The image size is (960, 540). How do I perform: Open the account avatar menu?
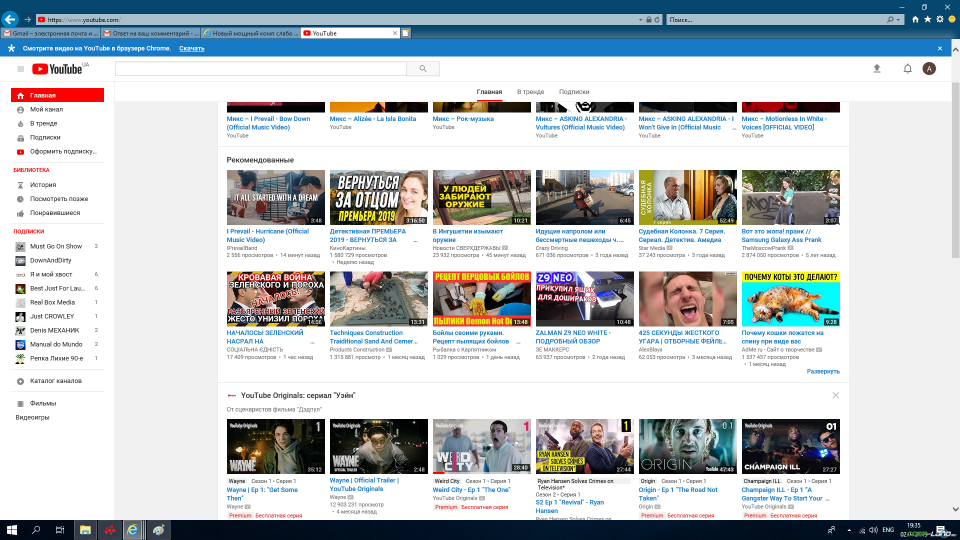[929, 69]
